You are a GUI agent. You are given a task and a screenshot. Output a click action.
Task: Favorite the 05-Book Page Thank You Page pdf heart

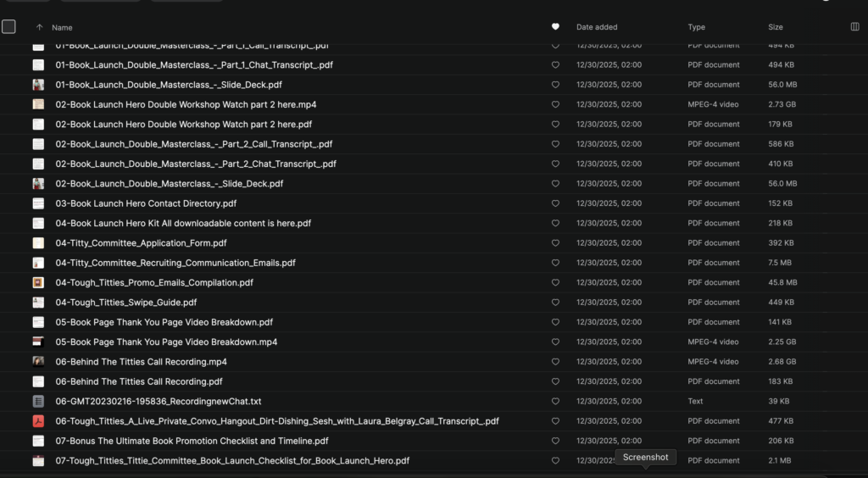pos(555,322)
